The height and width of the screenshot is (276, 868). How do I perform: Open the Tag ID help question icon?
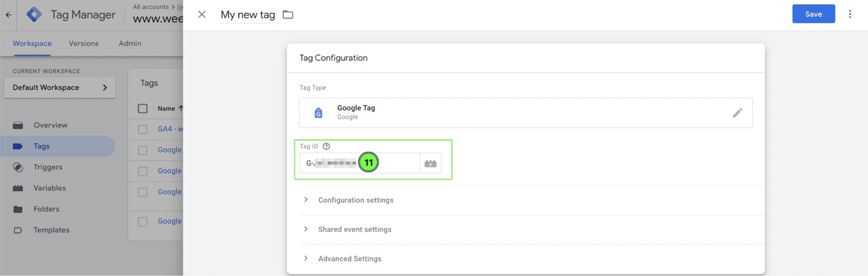pyautogui.click(x=326, y=146)
